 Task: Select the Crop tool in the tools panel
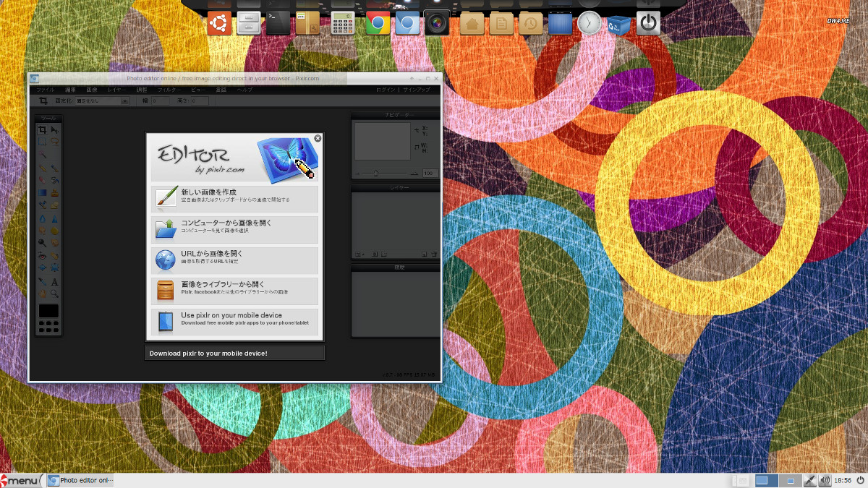pyautogui.click(x=42, y=129)
